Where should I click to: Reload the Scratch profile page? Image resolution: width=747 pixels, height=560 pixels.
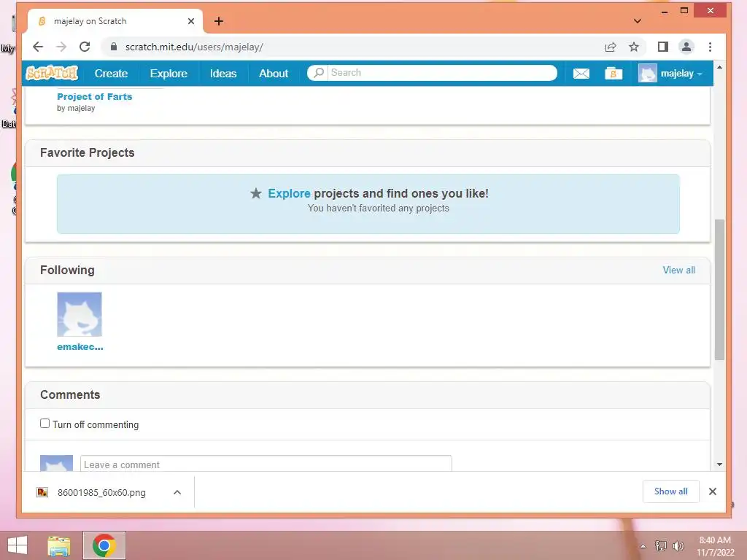(x=85, y=47)
